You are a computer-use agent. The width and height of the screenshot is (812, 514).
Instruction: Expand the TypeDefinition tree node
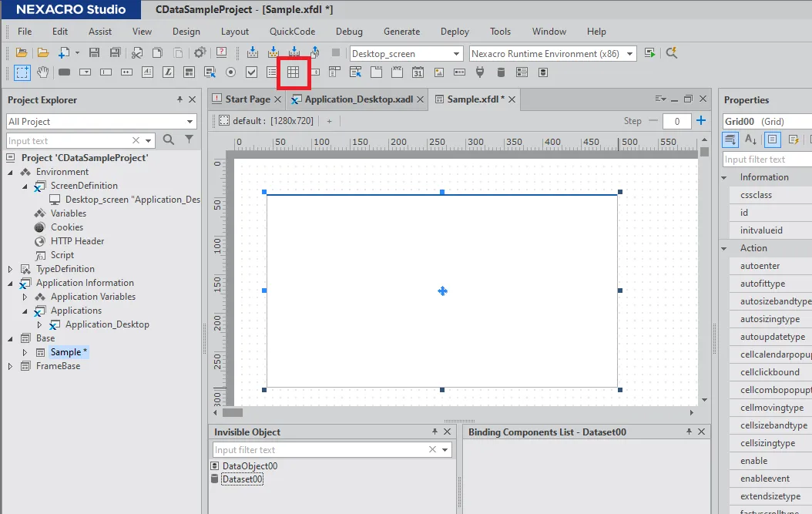(x=11, y=269)
